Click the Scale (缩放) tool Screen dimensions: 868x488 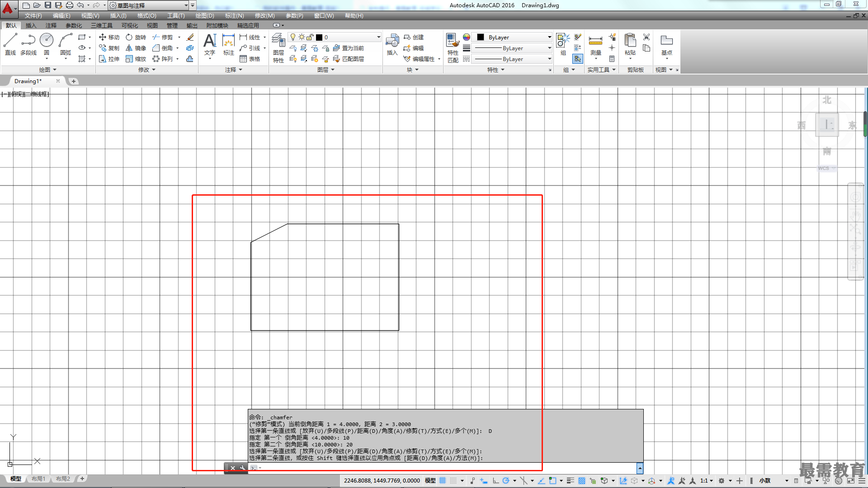coord(136,59)
